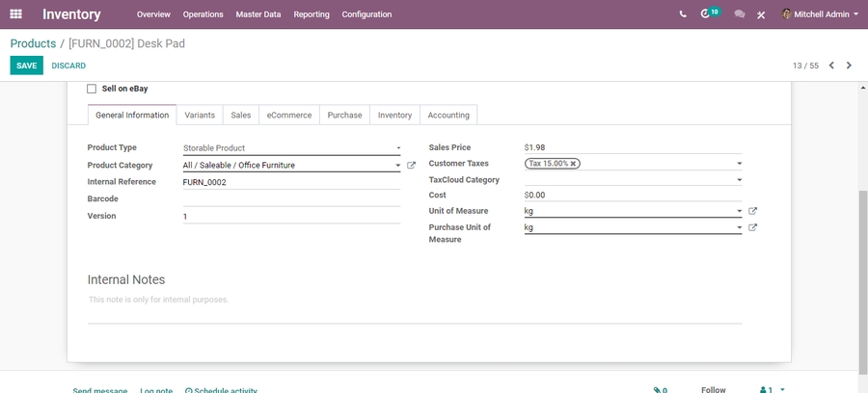868x393 pixels.
Task: Open external link beside Unit of Measure
Action: coord(753,211)
